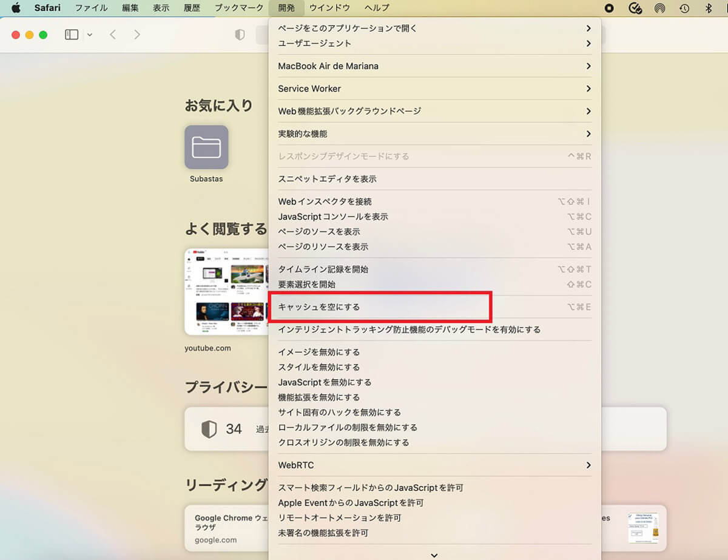Expand Web機能拡張バックグラウンドページ submenu
Image resolution: width=728 pixels, height=560 pixels.
click(x=435, y=111)
